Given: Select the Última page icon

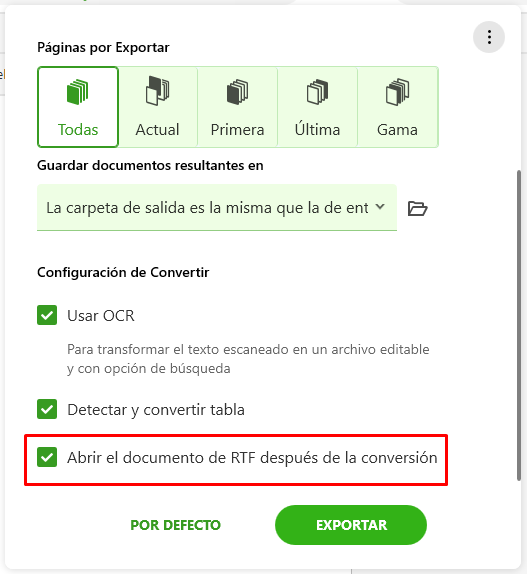Looking at the screenshot, I should (x=317, y=92).
